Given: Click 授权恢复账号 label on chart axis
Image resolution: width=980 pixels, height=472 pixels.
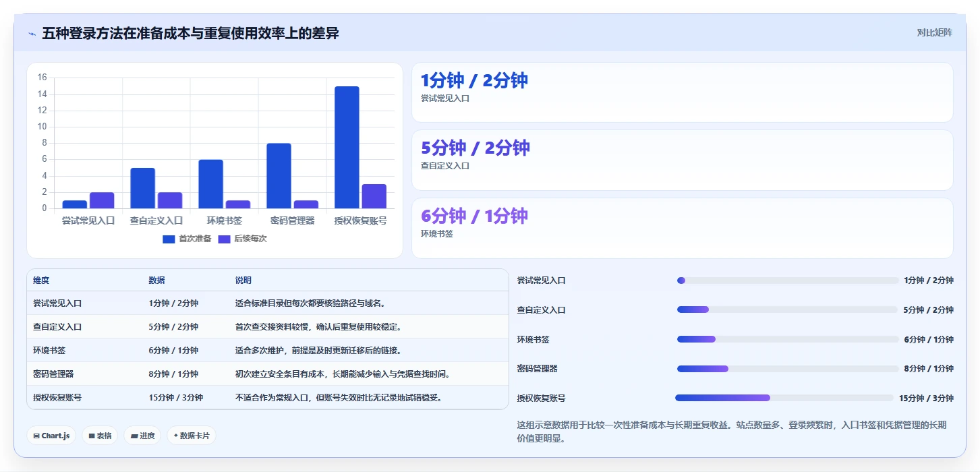Looking at the screenshot, I should tap(361, 220).
